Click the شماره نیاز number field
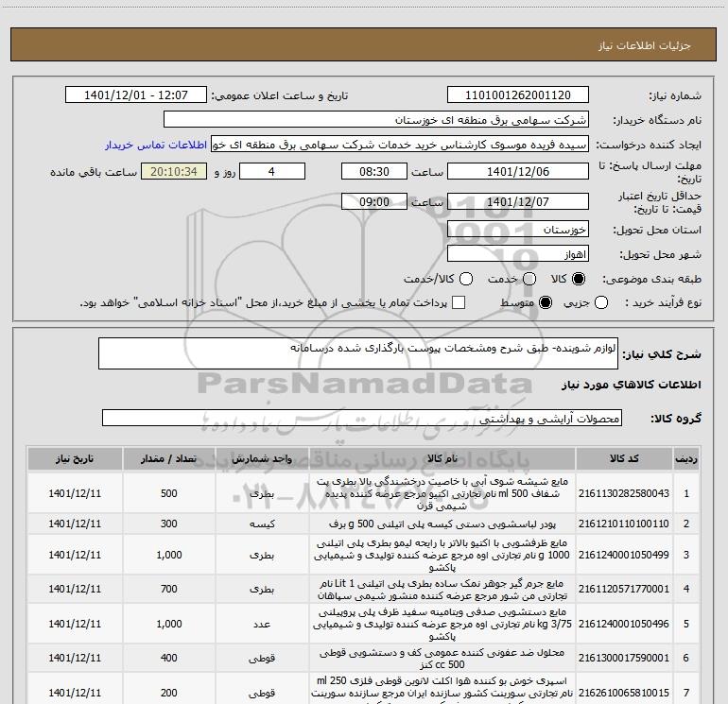This screenshot has height=704, width=728. tap(516, 95)
